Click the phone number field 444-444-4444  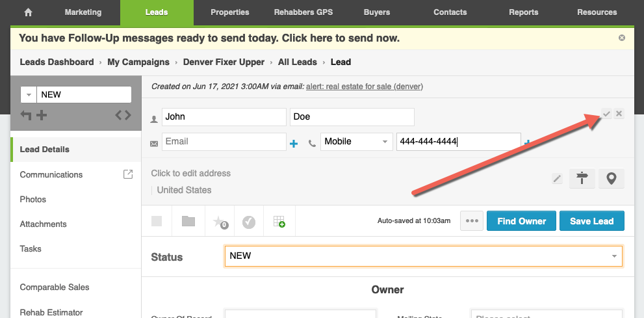coord(458,142)
